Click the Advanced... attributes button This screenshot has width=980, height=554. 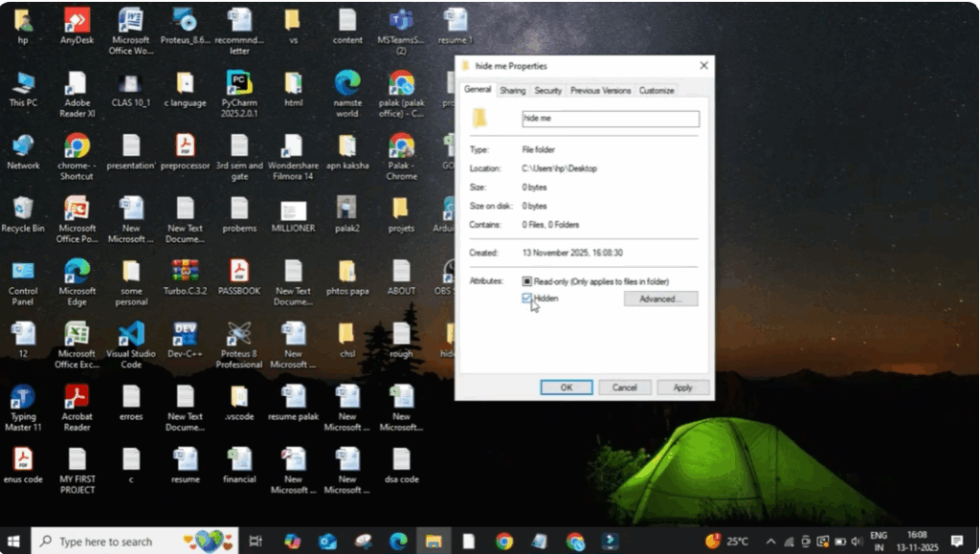click(660, 299)
